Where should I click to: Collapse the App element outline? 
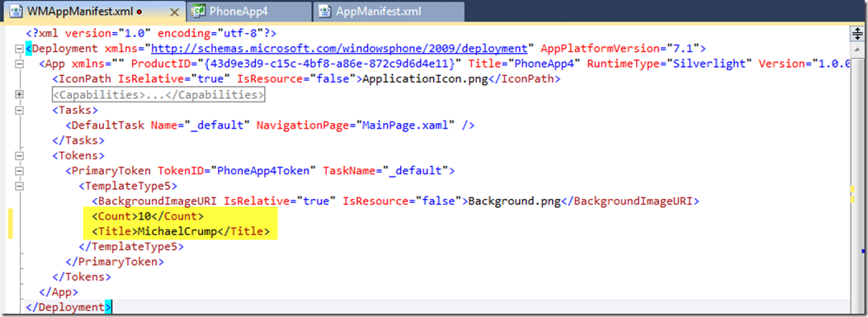click(x=20, y=64)
